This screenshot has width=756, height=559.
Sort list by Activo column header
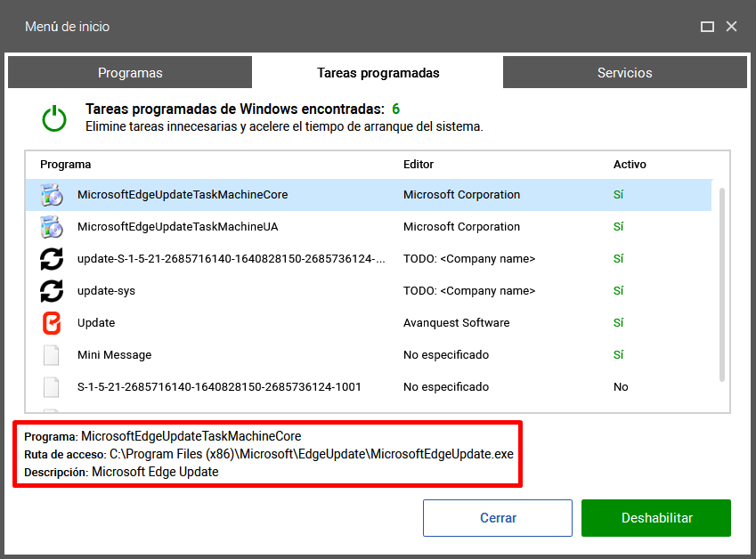[x=630, y=165]
